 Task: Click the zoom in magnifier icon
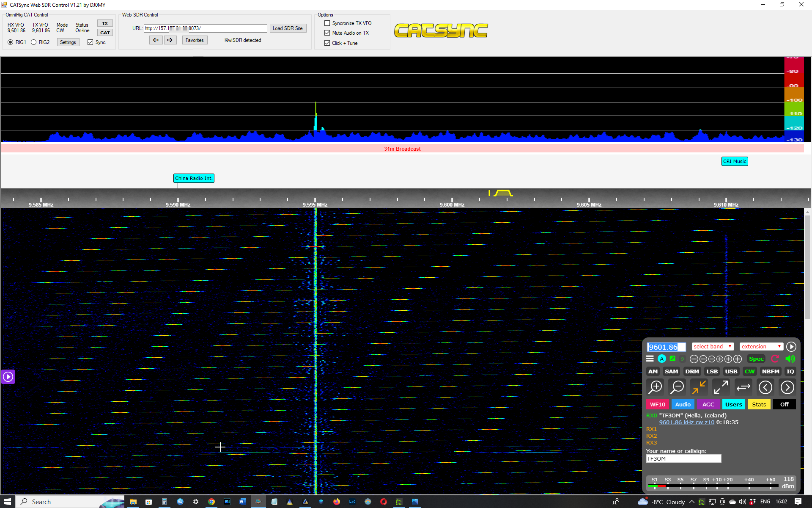pyautogui.click(x=656, y=387)
